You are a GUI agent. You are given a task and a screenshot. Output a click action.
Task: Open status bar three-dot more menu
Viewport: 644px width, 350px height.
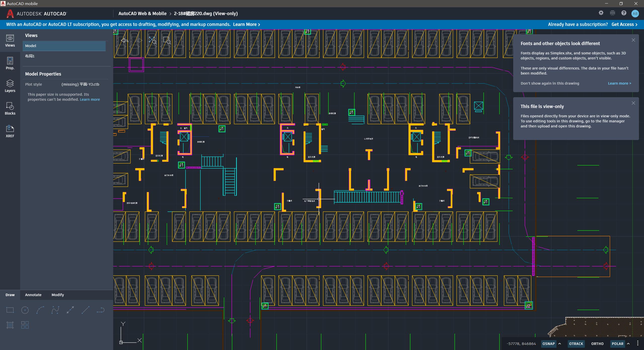[x=638, y=343]
